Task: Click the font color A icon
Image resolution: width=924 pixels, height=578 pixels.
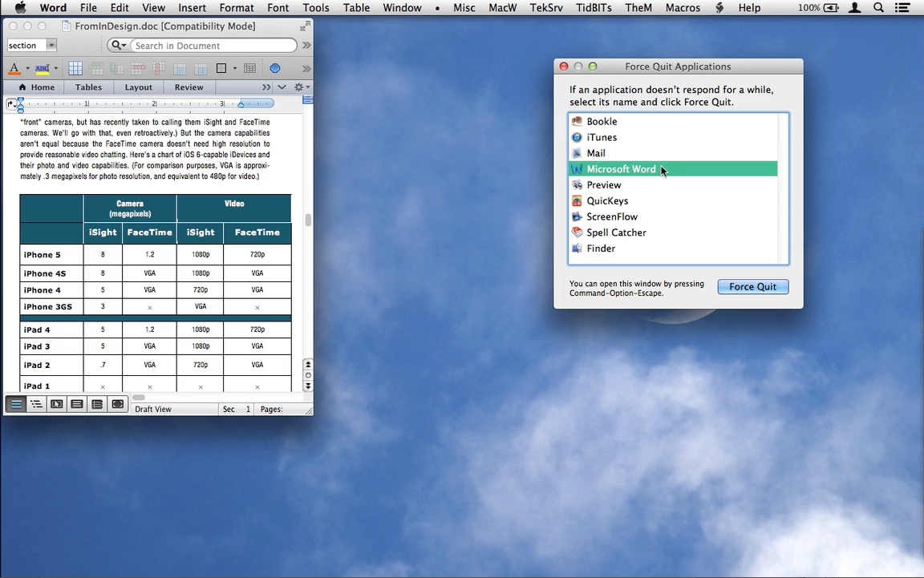Action: pyautogui.click(x=14, y=68)
